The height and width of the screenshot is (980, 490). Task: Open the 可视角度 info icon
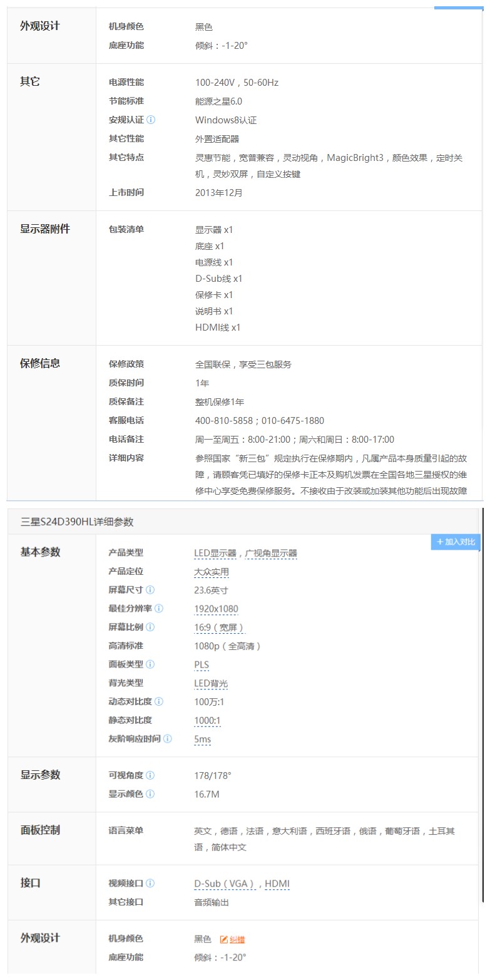click(150, 775)
